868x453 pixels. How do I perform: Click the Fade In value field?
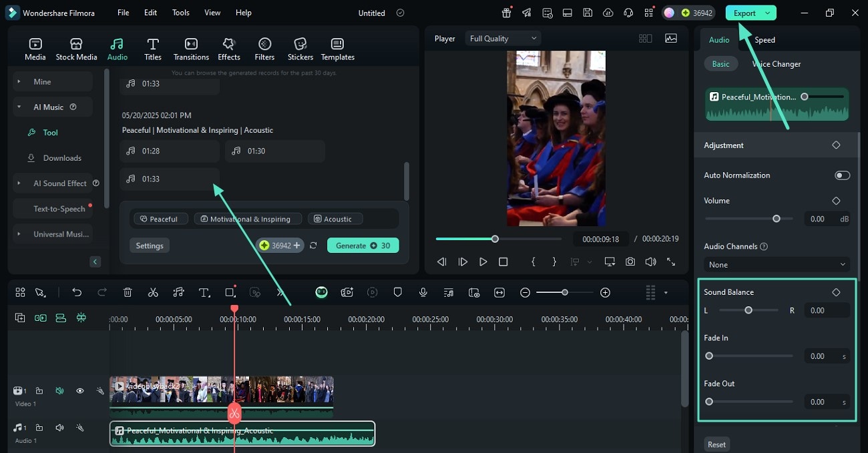point(827,356)
